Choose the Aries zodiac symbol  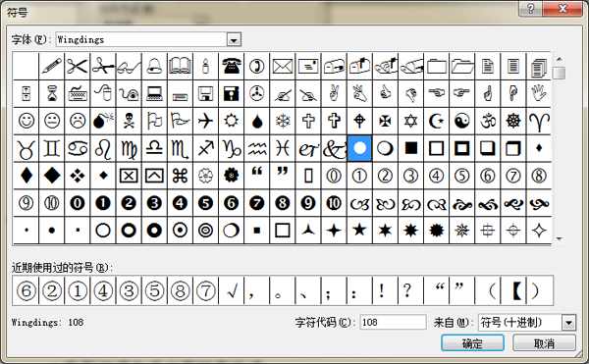pyautogui.click(x=539, y=121)
